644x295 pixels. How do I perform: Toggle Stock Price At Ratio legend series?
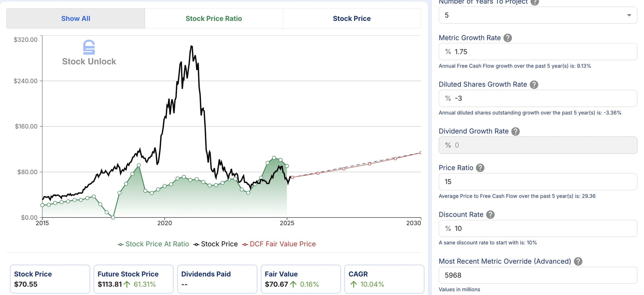153,244
